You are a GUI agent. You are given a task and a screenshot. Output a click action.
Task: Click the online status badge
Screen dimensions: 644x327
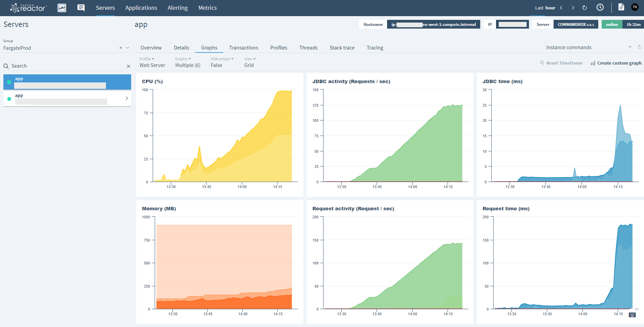tap(612, 25)
